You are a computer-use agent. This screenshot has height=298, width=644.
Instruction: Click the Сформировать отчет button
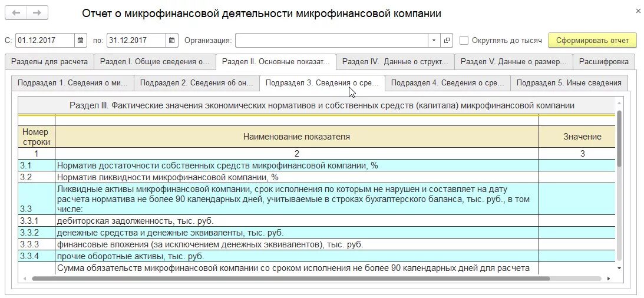592,40
